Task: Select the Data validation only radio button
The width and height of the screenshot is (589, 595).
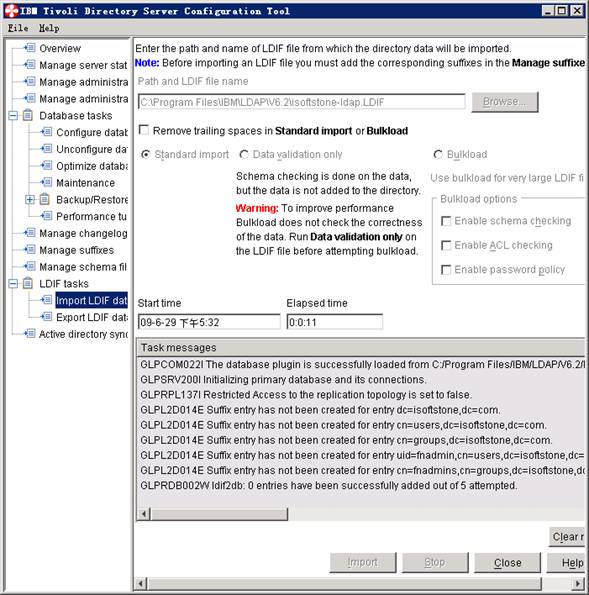Action: coord(244,154)
